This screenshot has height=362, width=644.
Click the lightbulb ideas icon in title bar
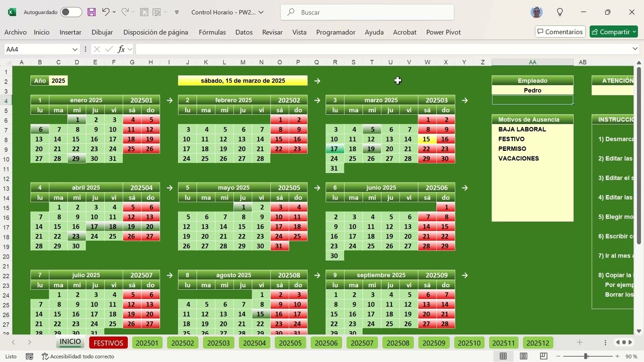(x=560, y=12)
